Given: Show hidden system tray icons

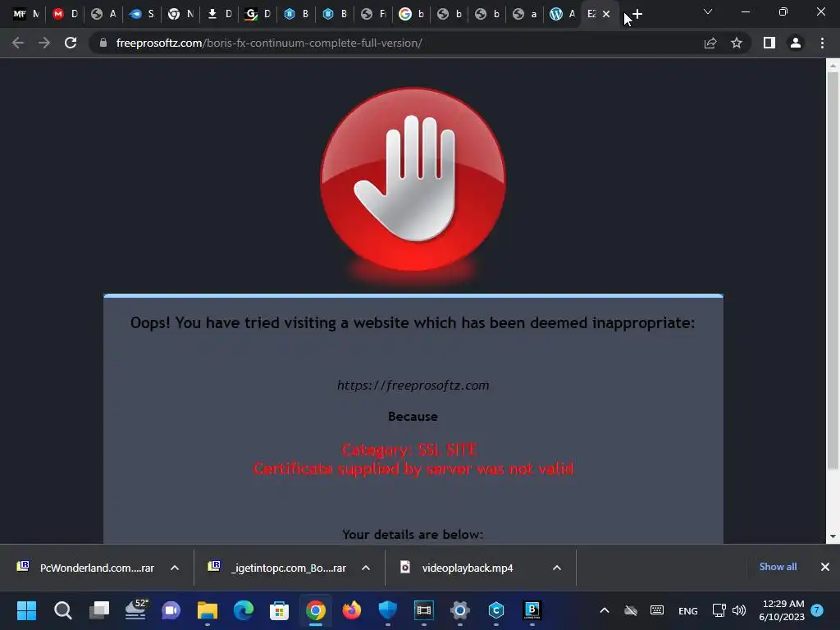Looking at the screenshot, I should point(605,610).
